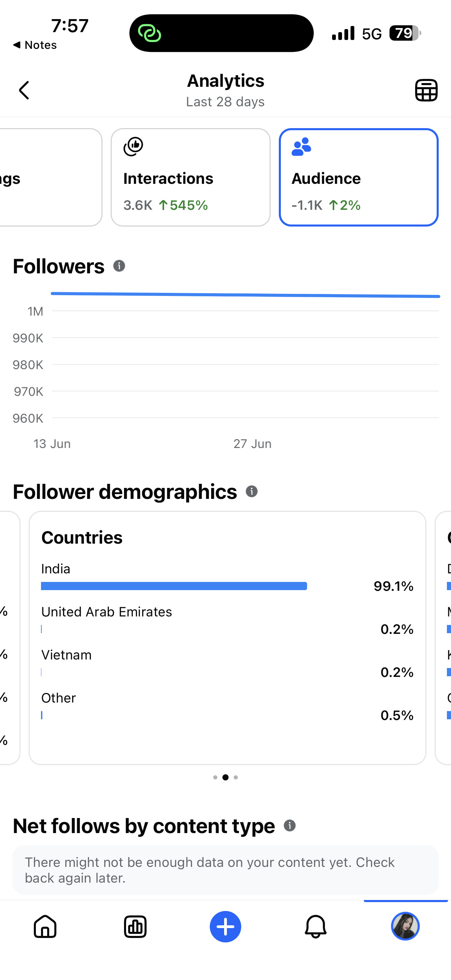
Task: Tap the info icon beside Follower demographics
Action: point(252,491)
